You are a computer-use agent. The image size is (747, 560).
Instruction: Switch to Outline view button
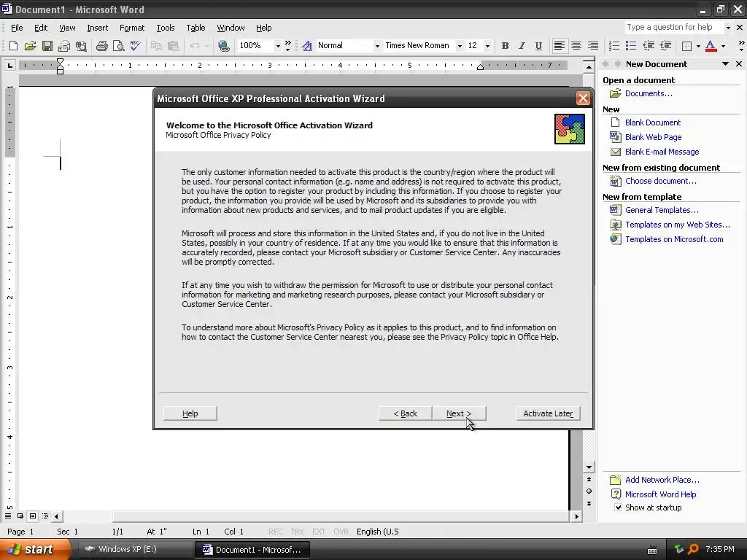[44, 516]
